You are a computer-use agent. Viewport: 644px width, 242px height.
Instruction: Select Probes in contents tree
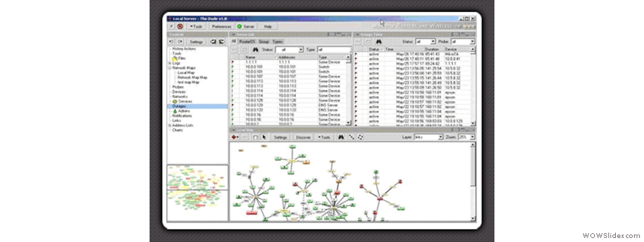pyautogui.click(x=178, y=87)
